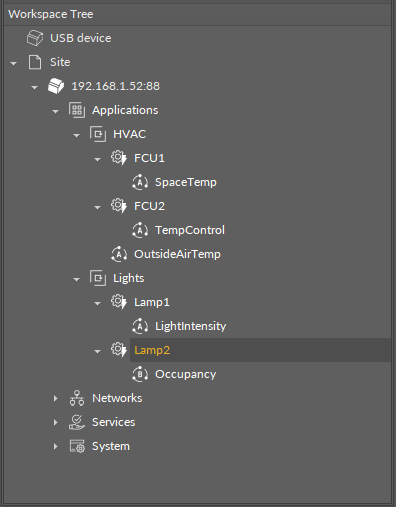Screen dimensions: 396x507
Task: Click the USB device icon
Action: click(x=35, y=38)
